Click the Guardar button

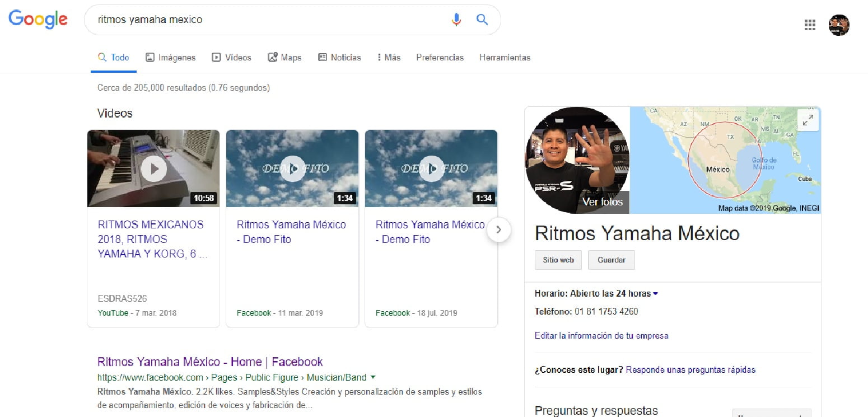[x=612, y=260]
